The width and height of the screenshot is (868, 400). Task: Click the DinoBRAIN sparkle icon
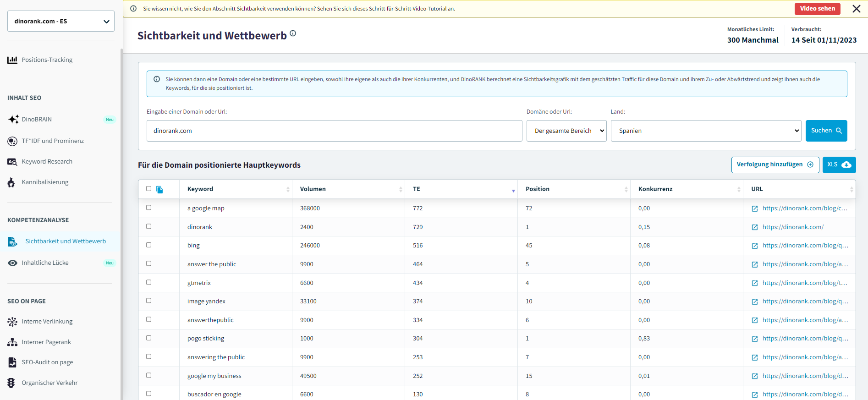[x=13, y=119]
